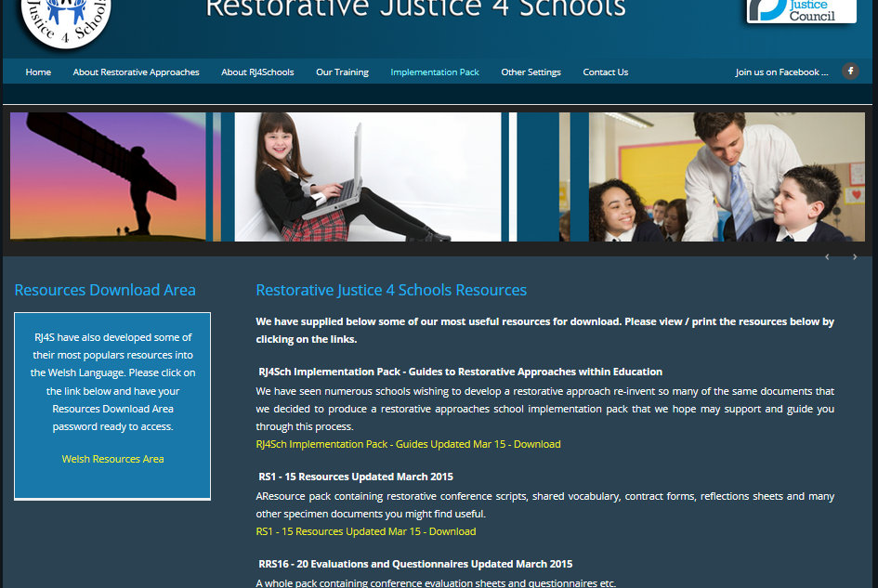This screenshot has width=878, height=588.
Task: Advance slideshow with right arrow
Action: point(855,257)
